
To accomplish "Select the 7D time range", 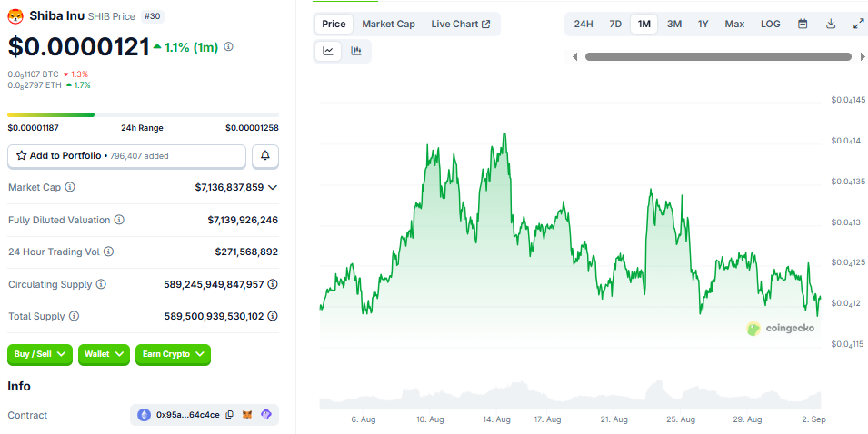I will click(615, 24).
